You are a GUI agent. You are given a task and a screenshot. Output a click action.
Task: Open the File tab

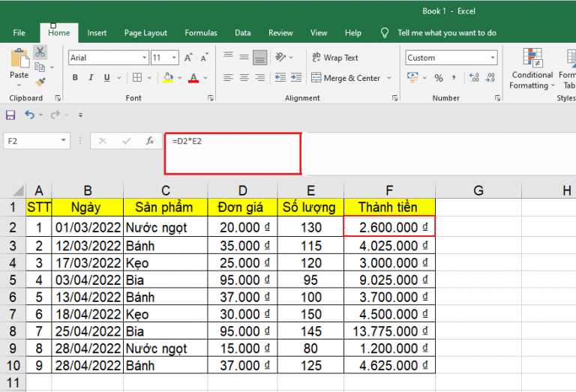pos(19,33)
